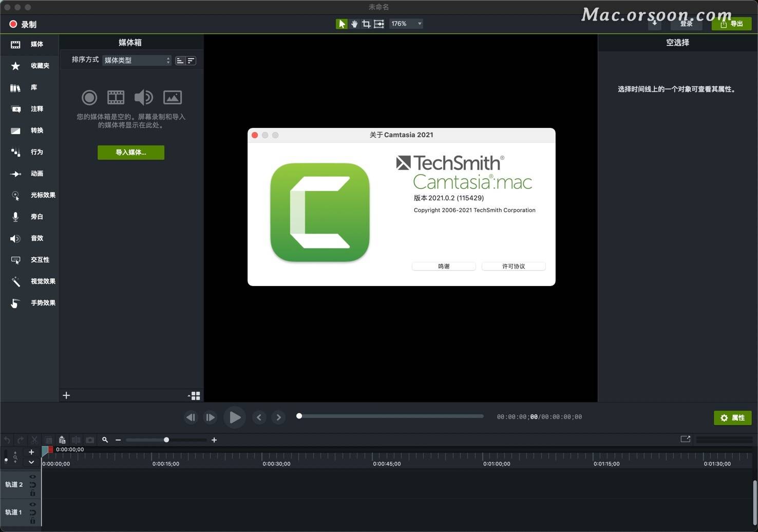
Task: Open the 光标效果 (Cursor Effects) sidebar tab
Action: 29,195
